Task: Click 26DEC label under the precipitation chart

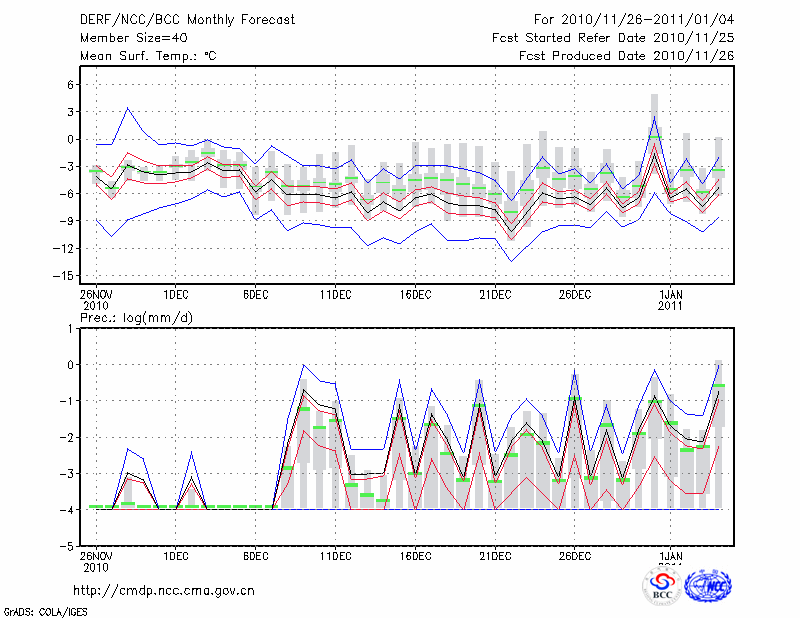Action: tap(575, 555)
